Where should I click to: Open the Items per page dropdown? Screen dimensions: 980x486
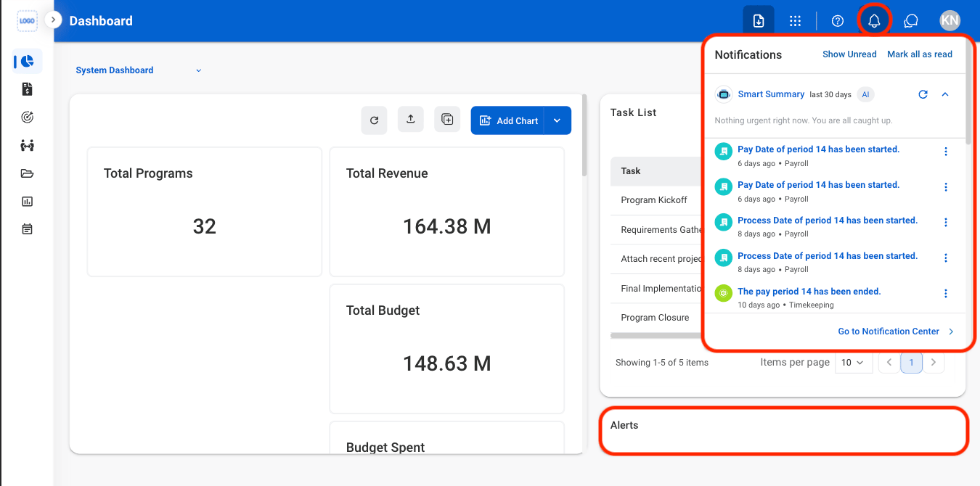click(x=852, y=362)
